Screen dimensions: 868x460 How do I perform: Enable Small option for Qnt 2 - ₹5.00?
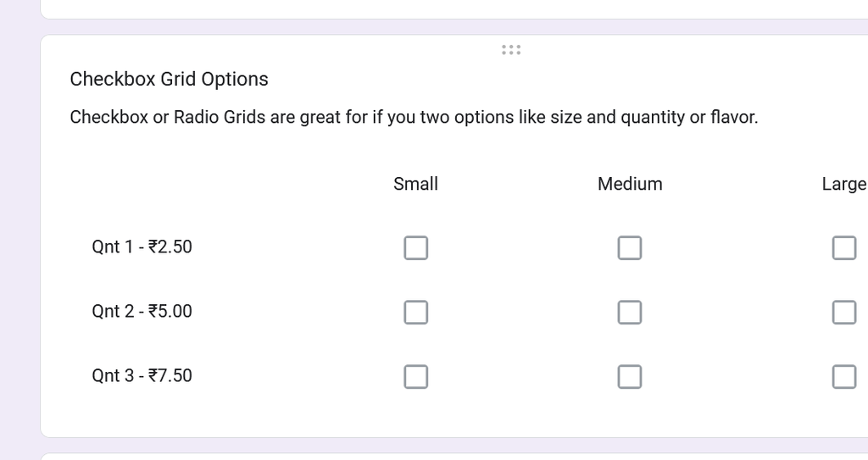click(x=415, y=312)
